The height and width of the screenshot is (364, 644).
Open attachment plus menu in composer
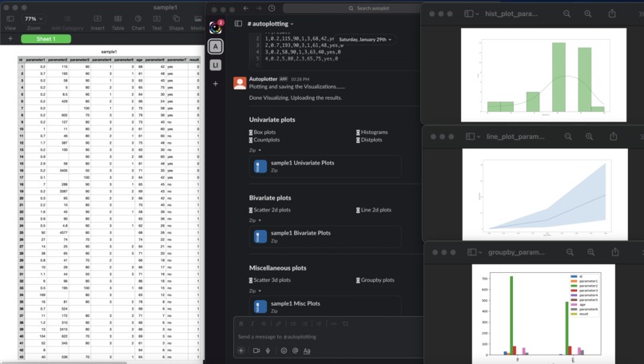[x=241, y=350]
